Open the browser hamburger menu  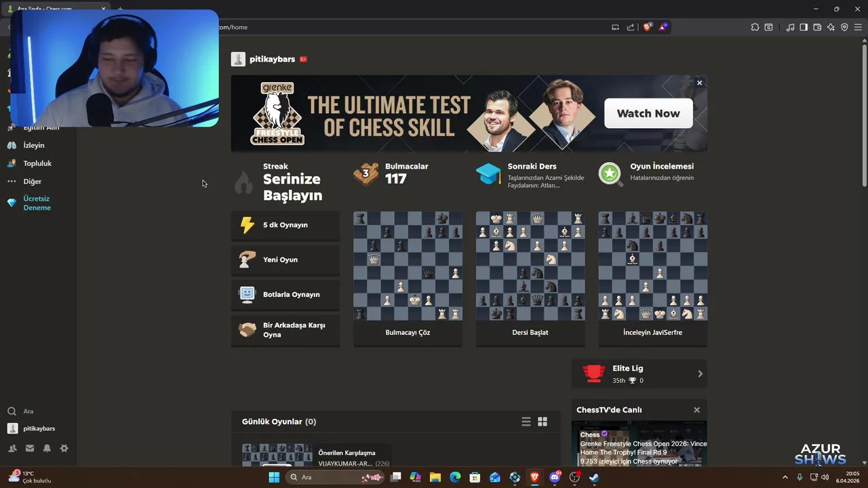[x=858, y=27]
